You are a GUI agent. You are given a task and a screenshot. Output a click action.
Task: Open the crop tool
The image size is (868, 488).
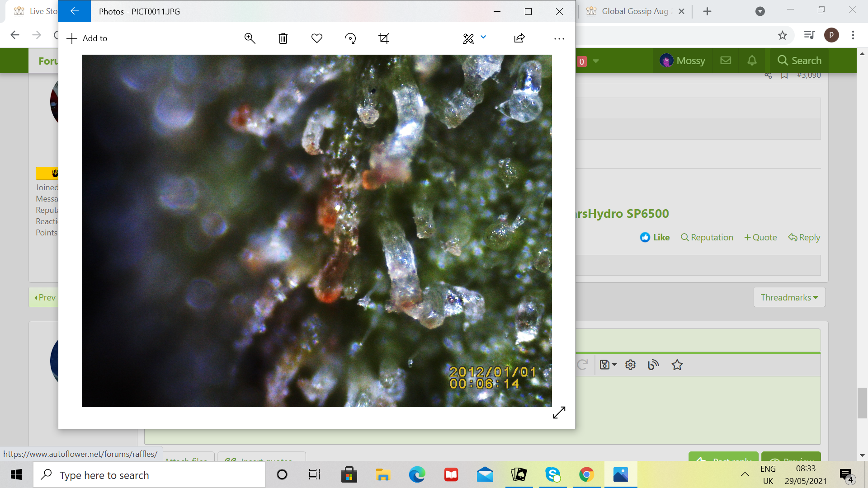384,38
